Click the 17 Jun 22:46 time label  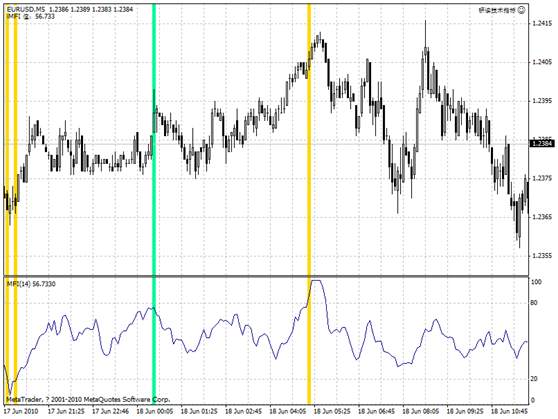click(110, 411)
